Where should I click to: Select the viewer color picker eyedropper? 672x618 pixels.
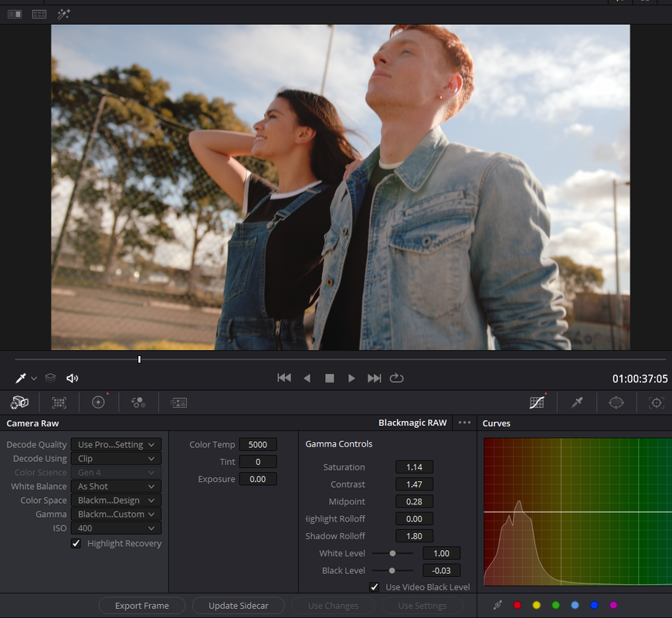coord(20,378)
